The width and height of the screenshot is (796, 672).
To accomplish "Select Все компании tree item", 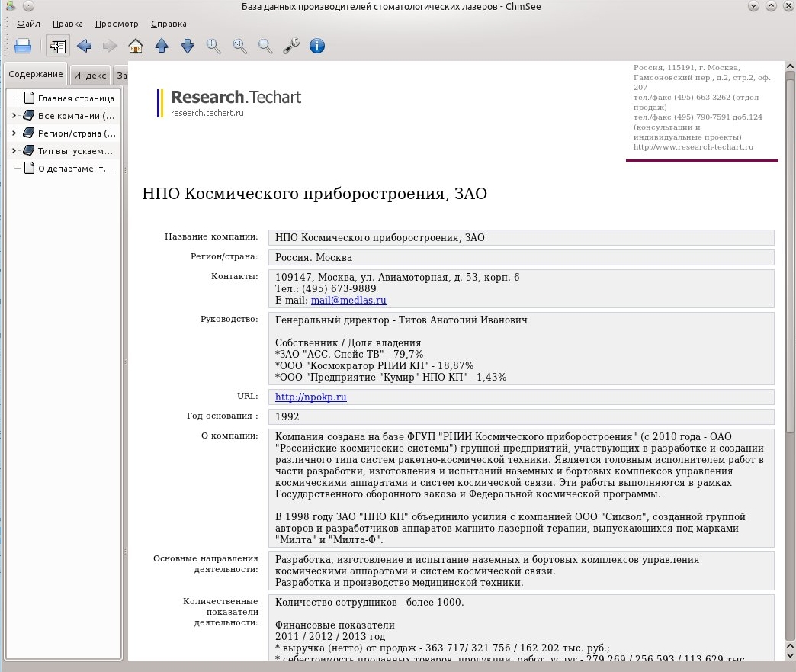I will [76, 116].
